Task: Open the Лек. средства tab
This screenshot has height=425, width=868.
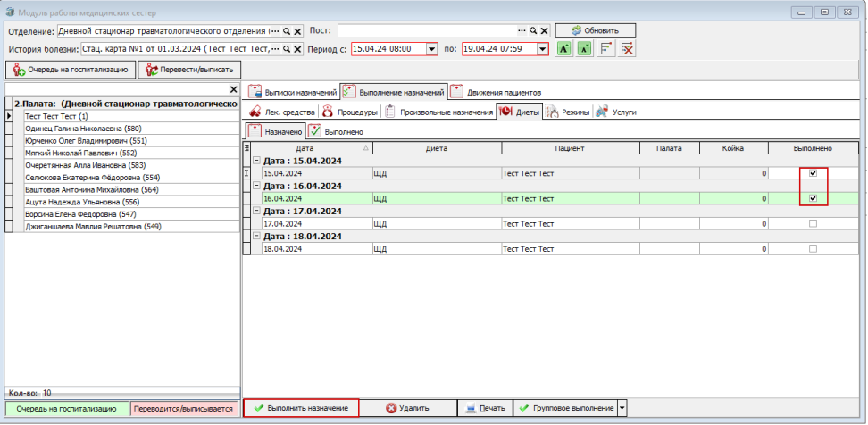Action: coord(282,112)
